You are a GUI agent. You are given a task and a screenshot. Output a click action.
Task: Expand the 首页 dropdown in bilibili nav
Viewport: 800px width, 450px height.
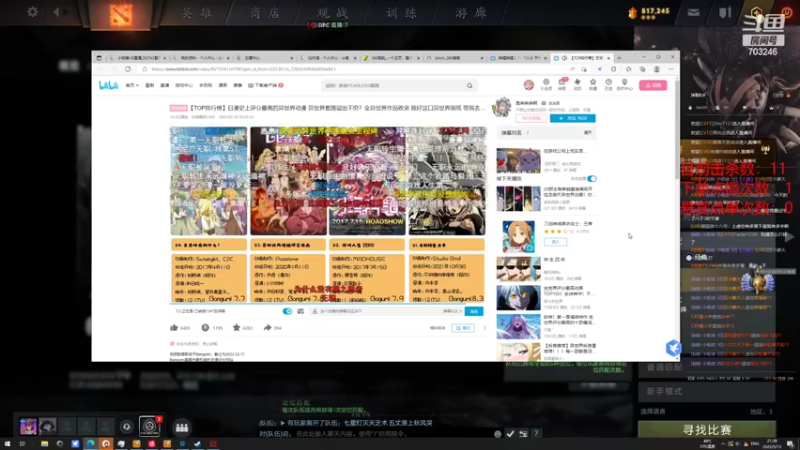pos(132,85)
